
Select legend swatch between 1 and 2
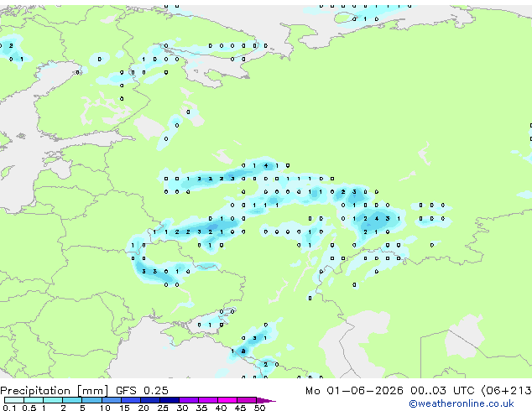[53, 400]
